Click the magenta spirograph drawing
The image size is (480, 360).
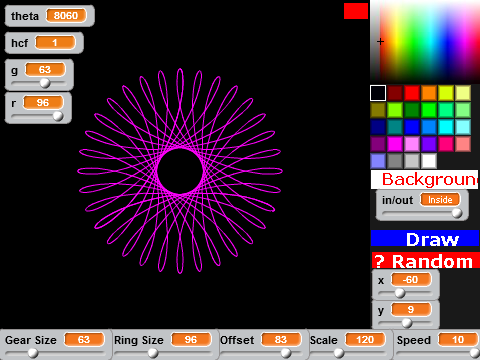[180, 171]
